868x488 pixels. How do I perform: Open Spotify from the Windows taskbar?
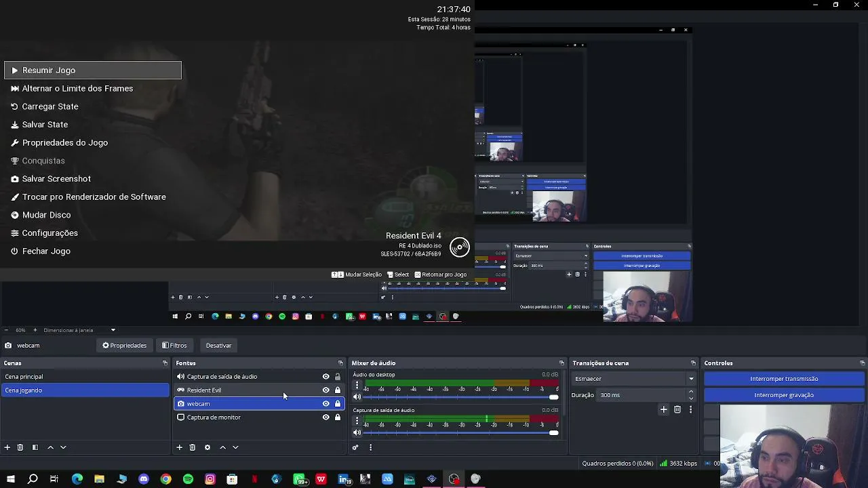coord(188,479)
